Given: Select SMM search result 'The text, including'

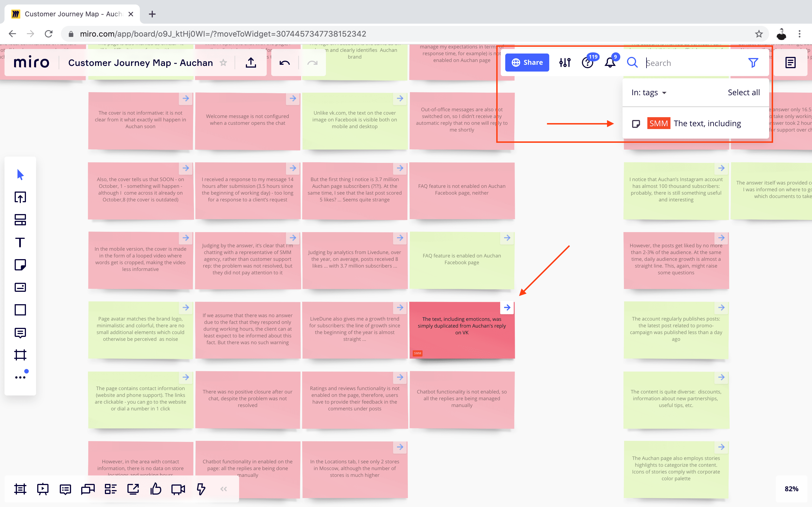Looking at the screenshot, I should coord(694,123).
